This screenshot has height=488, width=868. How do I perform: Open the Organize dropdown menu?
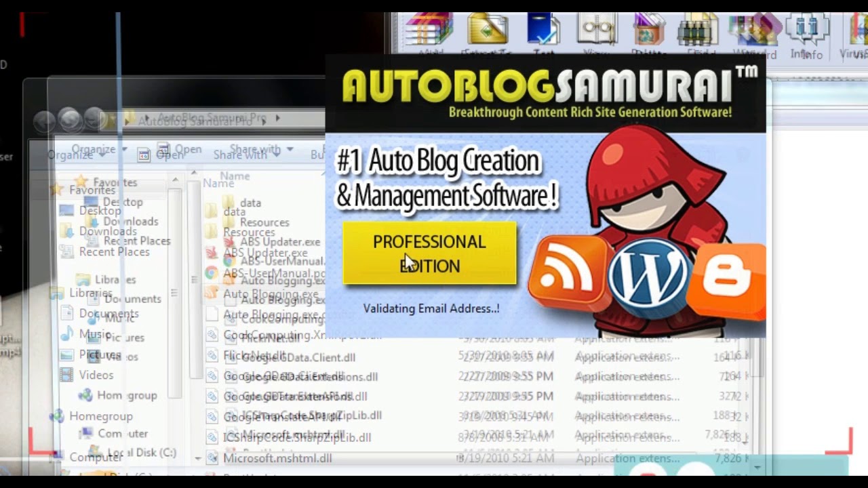[x=75, y=155]
